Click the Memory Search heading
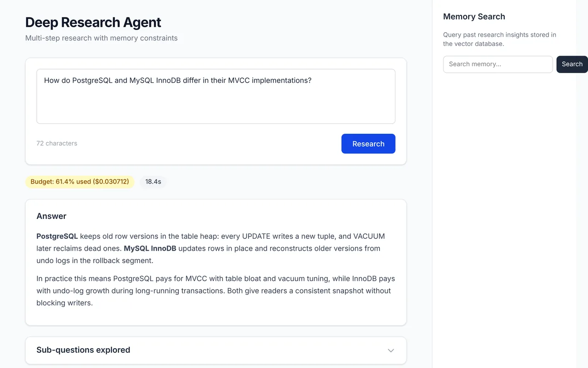588x368 pixels. tap(474, 17)
